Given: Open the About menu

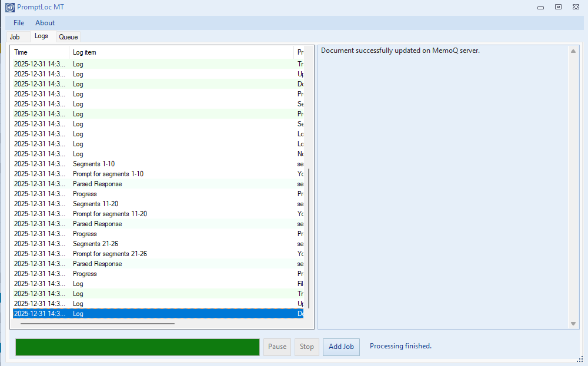Looking at the screenshot, I should (45, 23).
